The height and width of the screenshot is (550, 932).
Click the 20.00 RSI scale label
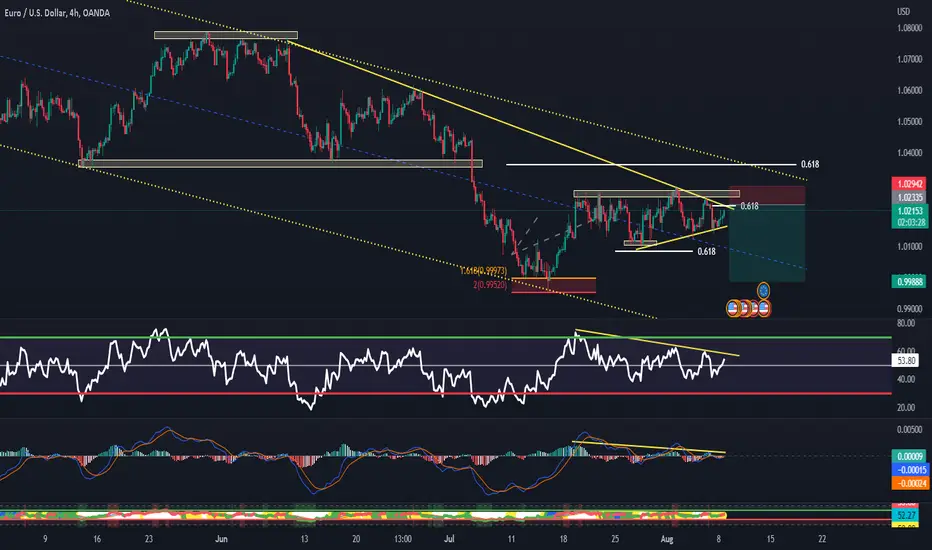point(906,408)
